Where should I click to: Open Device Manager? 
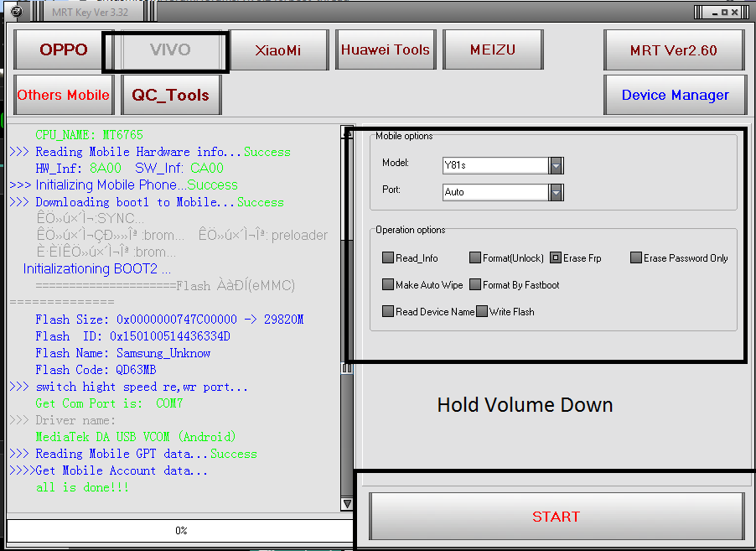point(675,95)
